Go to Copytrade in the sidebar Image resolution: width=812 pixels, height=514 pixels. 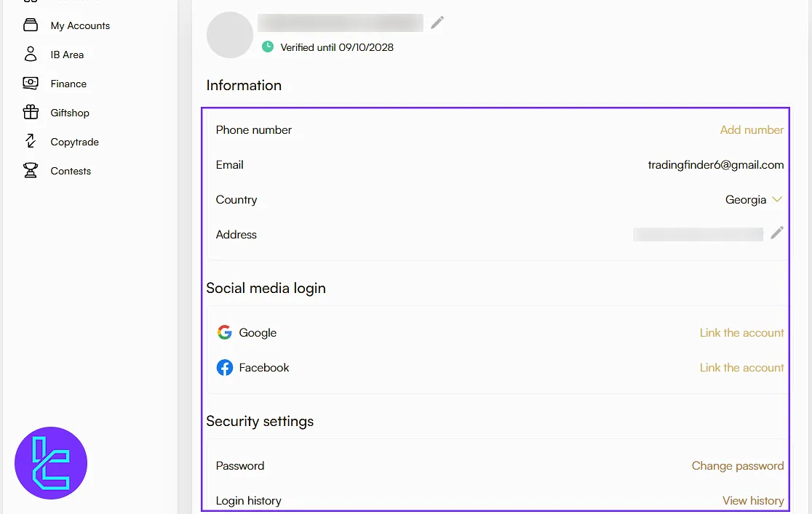(74, 142)
